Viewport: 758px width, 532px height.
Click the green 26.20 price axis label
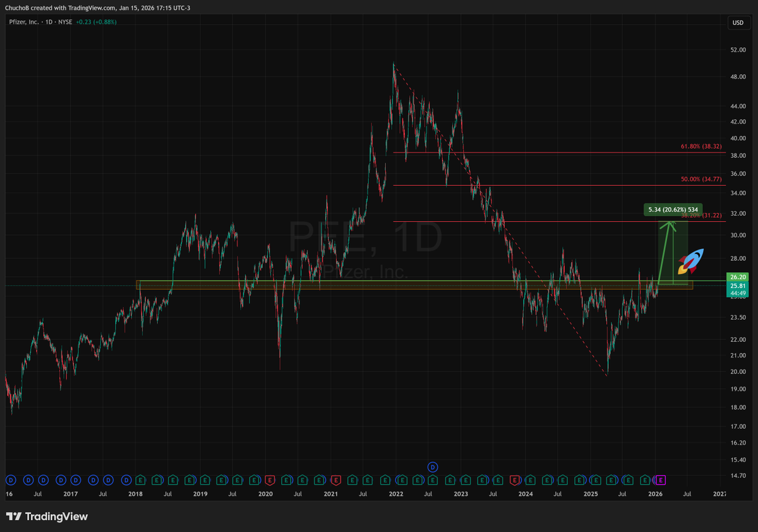(x=738, y=277)
